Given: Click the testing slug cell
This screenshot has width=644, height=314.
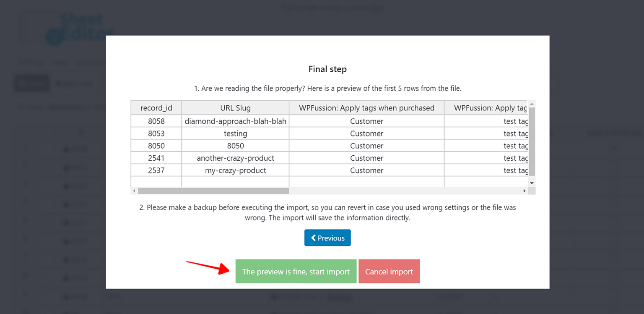Looking at the screenshot, I should pos(235,133).
